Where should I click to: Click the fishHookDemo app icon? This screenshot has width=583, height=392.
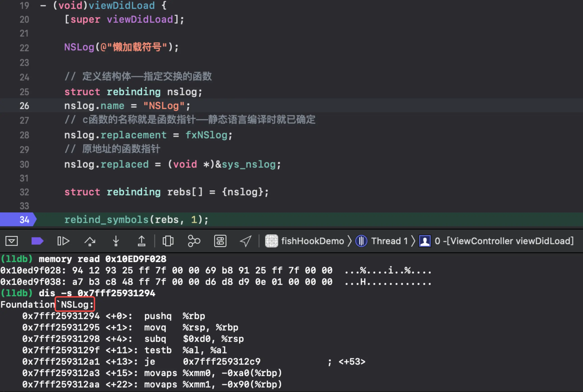(271, 241)
